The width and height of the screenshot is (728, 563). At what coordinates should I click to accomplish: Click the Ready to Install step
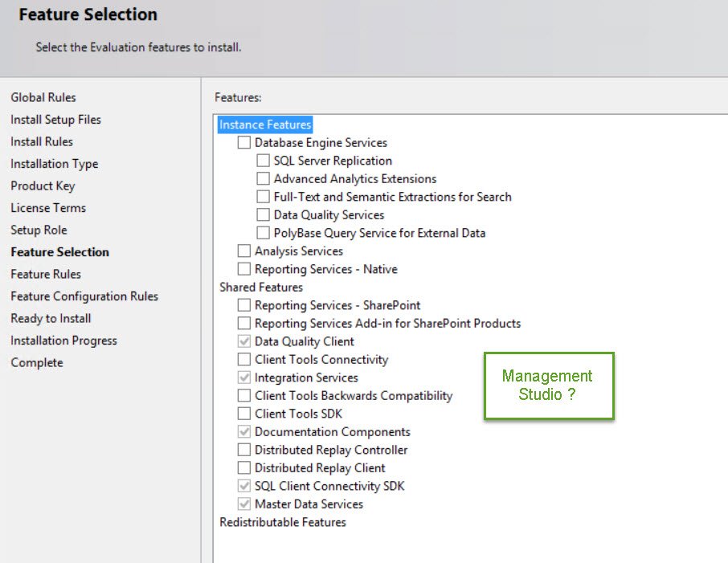point(51,318)
